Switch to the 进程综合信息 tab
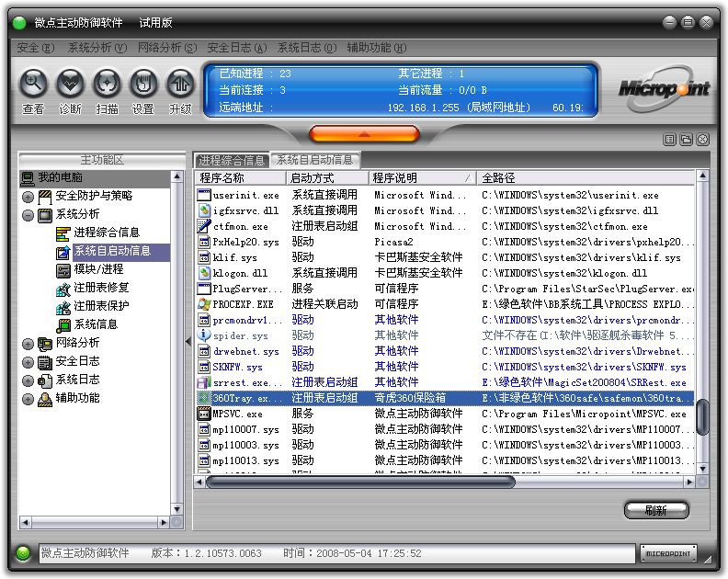The height and width of the screenshot is (579, 728). (232, 161)
